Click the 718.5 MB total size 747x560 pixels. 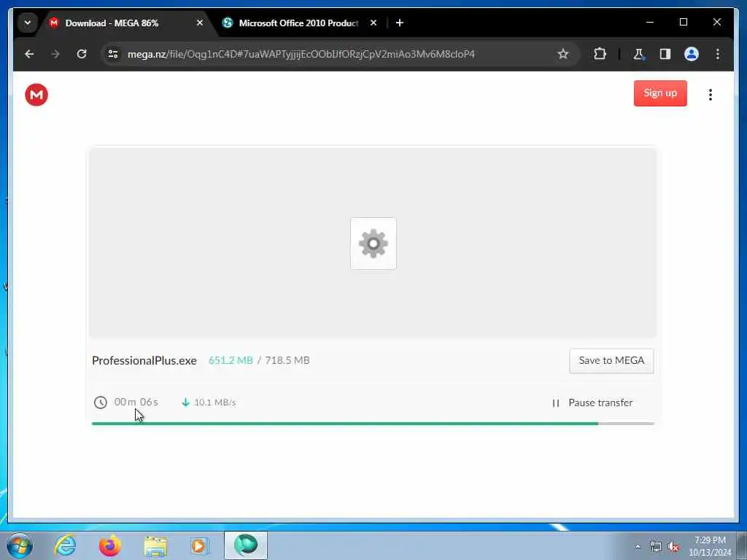[x=287, y=360]
